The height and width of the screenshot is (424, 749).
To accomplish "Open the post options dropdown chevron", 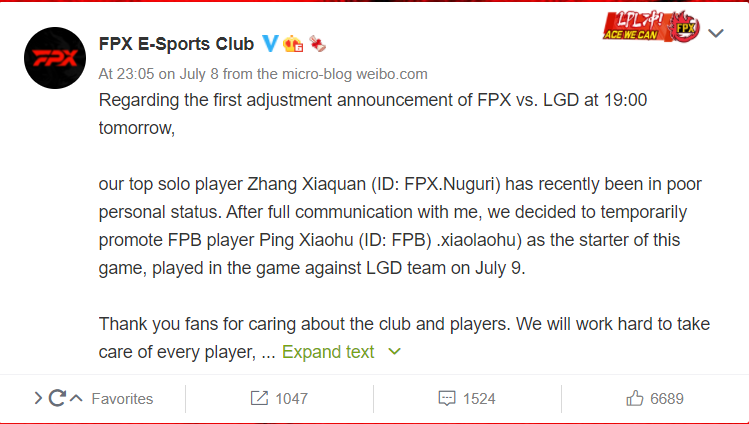I will (716, 33).
